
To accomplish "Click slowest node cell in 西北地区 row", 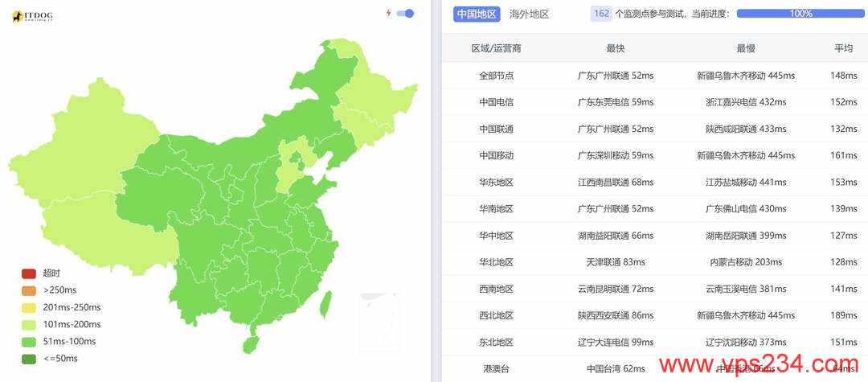I will [746, 315].
